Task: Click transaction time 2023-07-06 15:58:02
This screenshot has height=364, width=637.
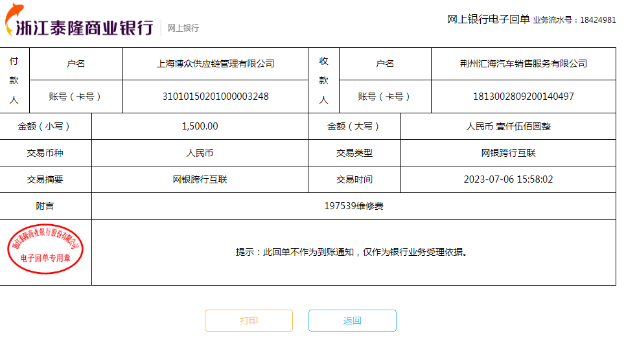Action: point(508,179)
